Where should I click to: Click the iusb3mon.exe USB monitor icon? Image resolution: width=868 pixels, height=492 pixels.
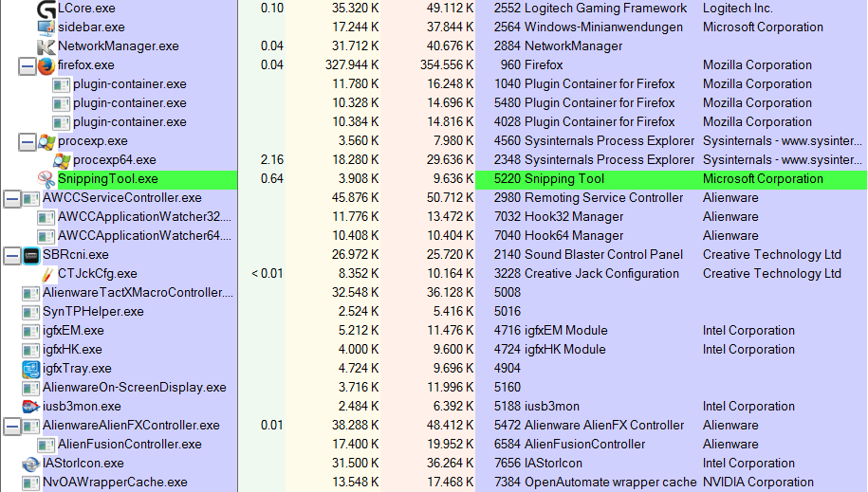point(30,407)
